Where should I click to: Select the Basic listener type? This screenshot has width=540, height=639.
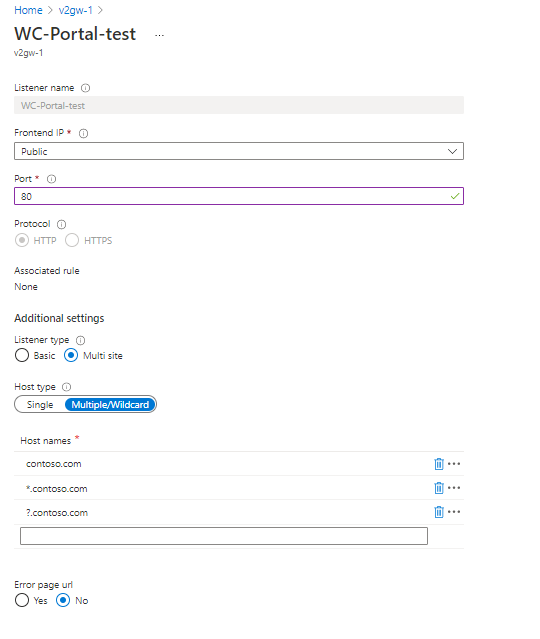click(22, 355)
